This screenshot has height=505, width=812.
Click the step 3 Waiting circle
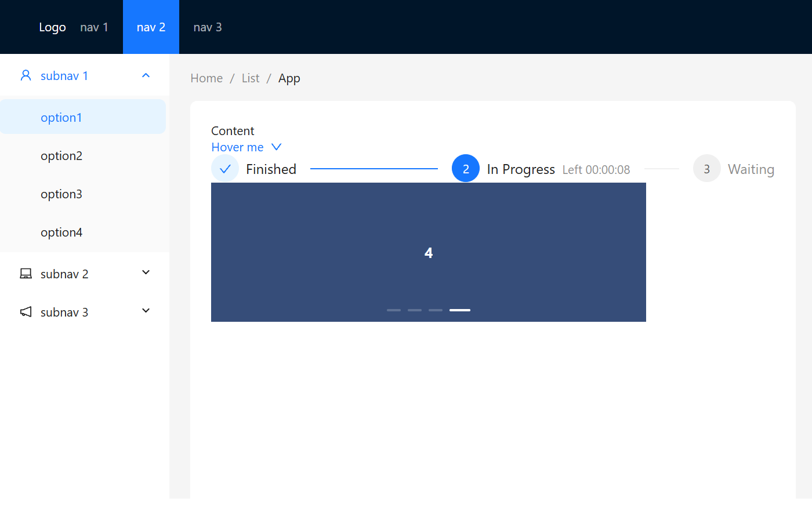(x=706, y=169)
